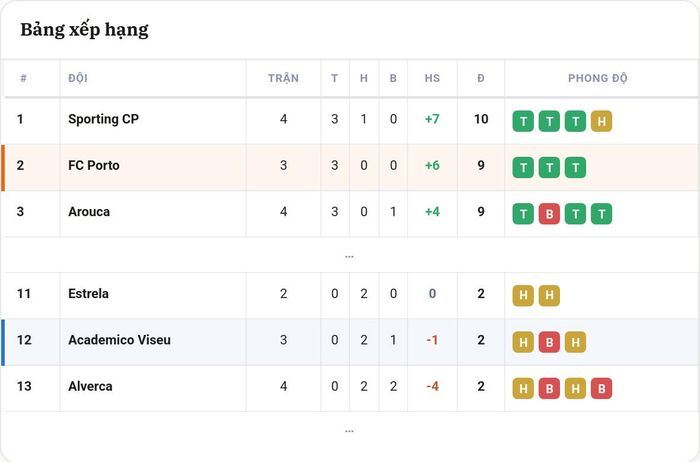Screen dimensions: 700x462
Task: Sort by HS column header
Action: (432, 78)
